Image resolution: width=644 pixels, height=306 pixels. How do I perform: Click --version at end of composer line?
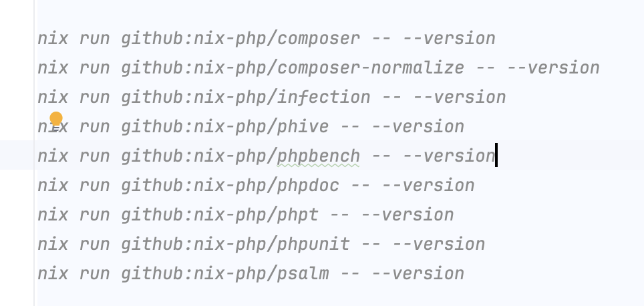[x=449, y=39]
